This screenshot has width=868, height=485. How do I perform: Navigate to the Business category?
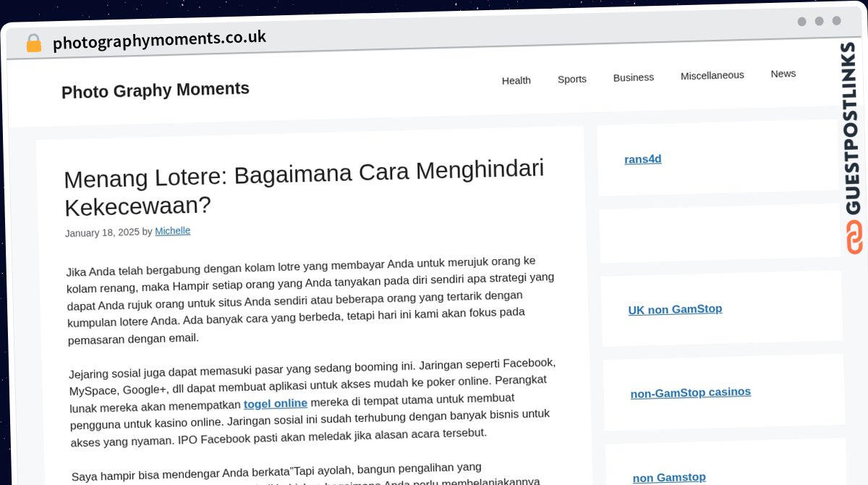(633, 77)
